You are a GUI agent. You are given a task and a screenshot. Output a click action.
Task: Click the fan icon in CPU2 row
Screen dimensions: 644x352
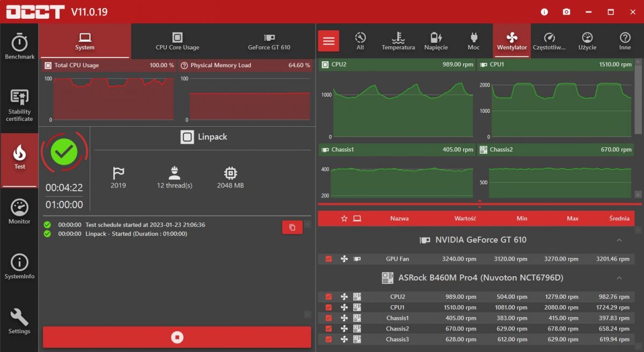(344, 297)
